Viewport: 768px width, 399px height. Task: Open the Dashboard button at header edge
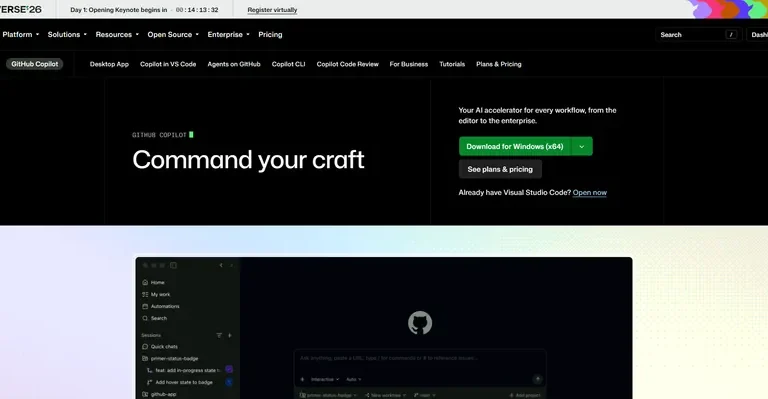(757, 35)
